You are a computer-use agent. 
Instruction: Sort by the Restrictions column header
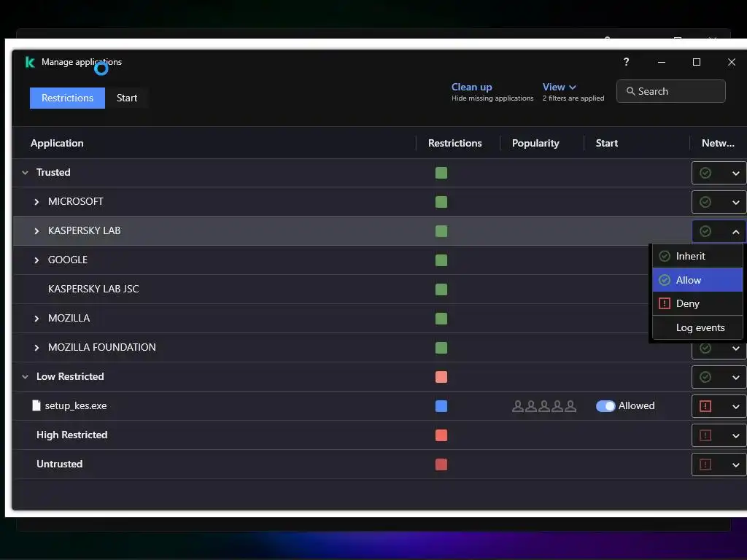click(x=454, y=143)
